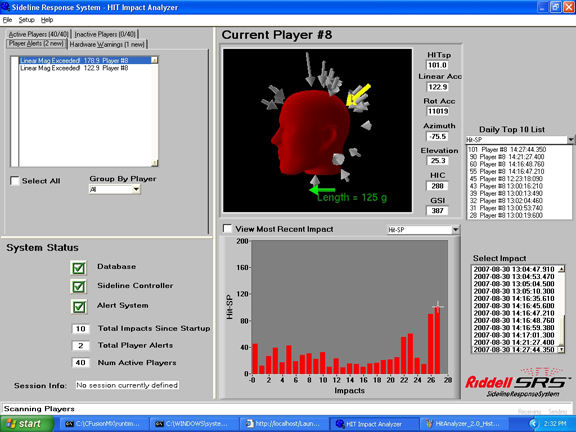Open the Setup menu
This screenshot has height=432, width=576.
26,20
